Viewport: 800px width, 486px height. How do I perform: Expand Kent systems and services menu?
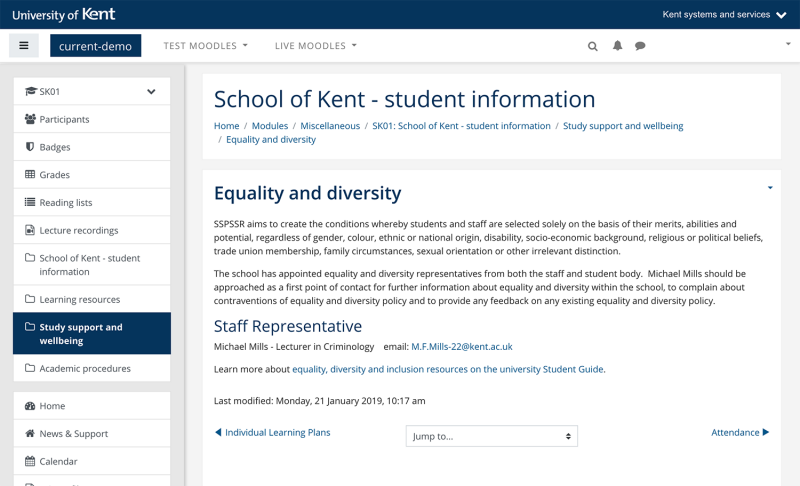pyautogui.click(x=724, y=15)
